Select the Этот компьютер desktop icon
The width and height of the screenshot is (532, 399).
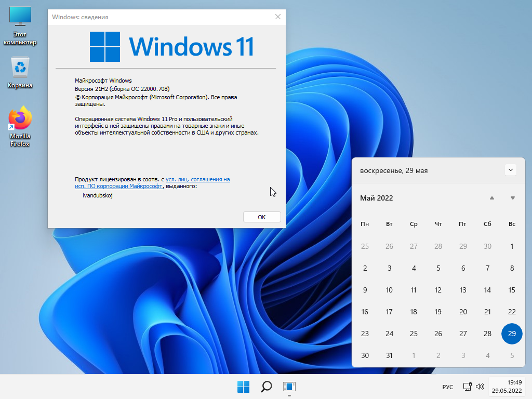point(20,26)
